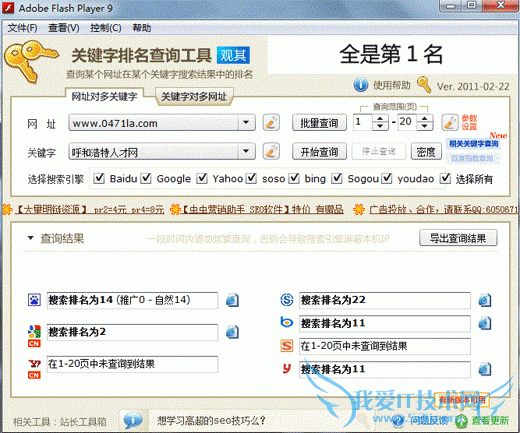The width and height of the screenshot is (520, 433).
Task: Open the 帮助 menu
Action: coord(142,28)
